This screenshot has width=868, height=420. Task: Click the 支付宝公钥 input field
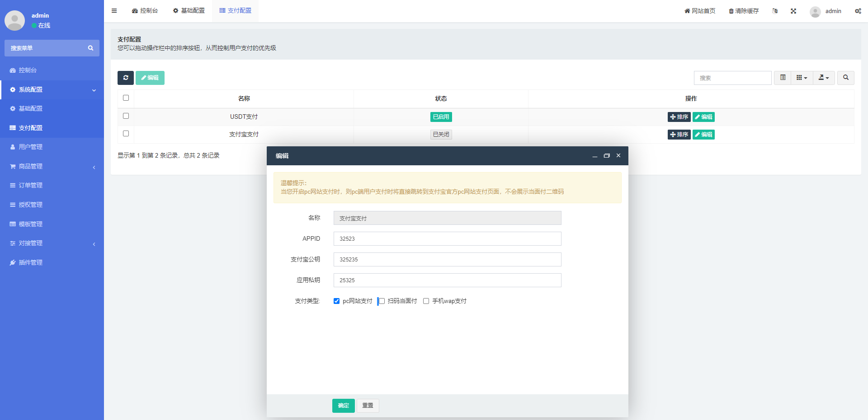click(x=448, y=260)
